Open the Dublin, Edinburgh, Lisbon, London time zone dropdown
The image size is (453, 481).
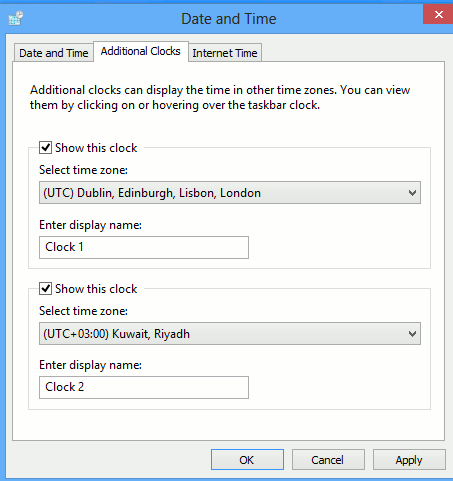click(x=230, y=193)
